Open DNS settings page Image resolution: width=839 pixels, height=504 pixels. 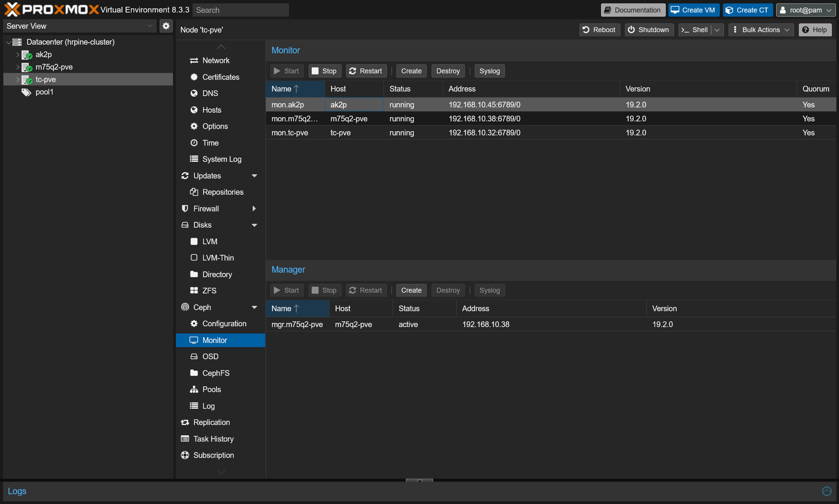(221, 93)
